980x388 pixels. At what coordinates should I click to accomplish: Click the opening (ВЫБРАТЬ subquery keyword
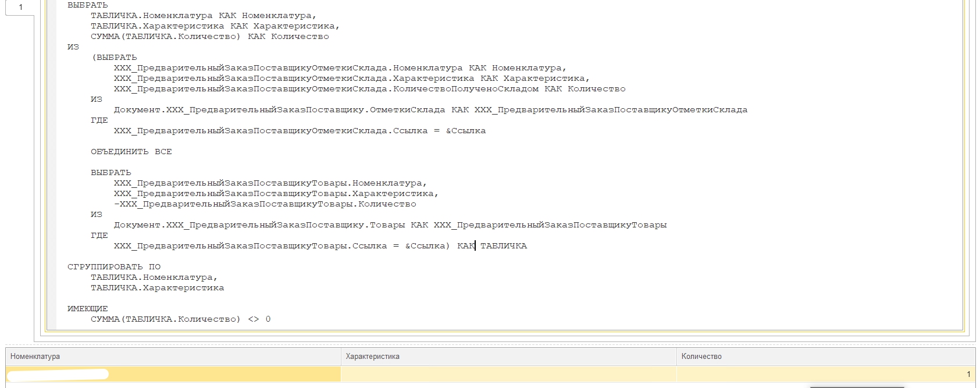click(x=114, y=58)
